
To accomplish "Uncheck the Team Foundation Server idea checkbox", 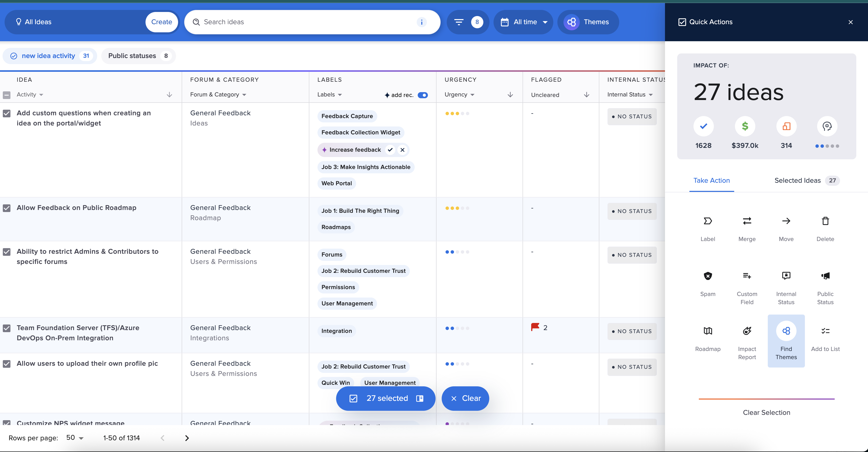I will pyautogui.click(x=7, y=328).
